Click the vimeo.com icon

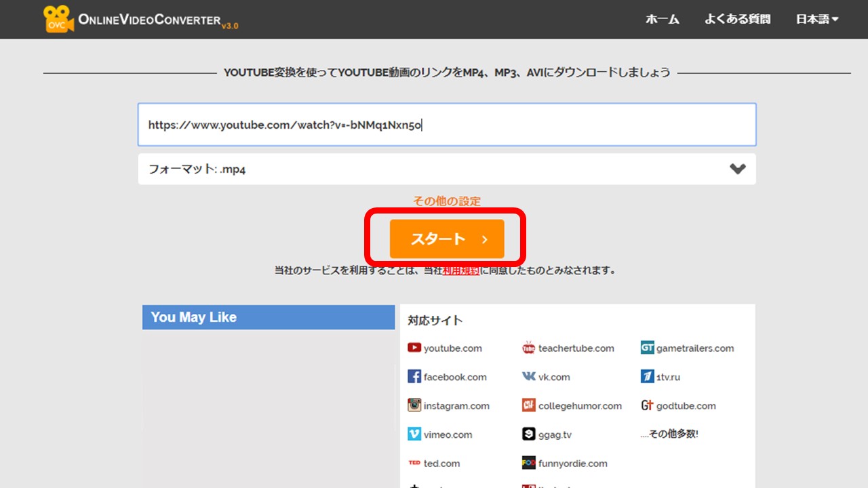coord(414,434)
